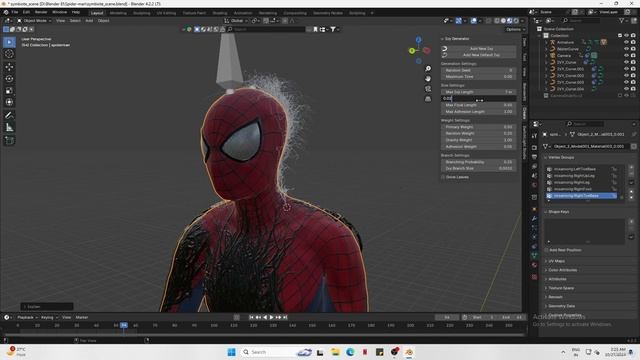Select the Move tool
The height and width of the screenshot is (360, 640).
point(9,67)
